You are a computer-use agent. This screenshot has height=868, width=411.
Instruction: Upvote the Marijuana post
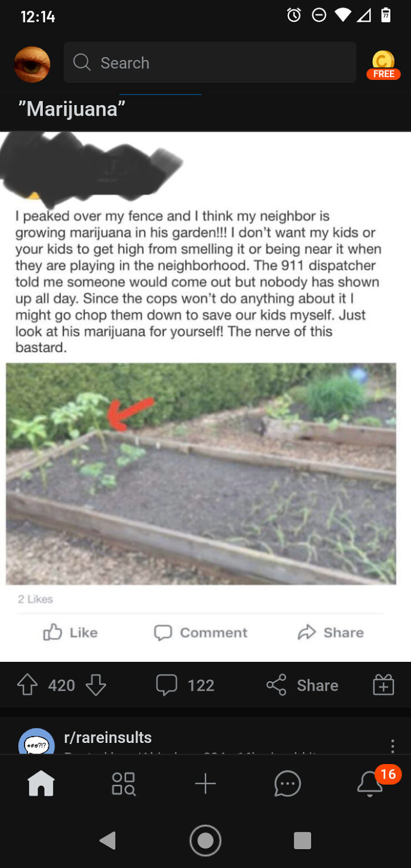point(28,685)
